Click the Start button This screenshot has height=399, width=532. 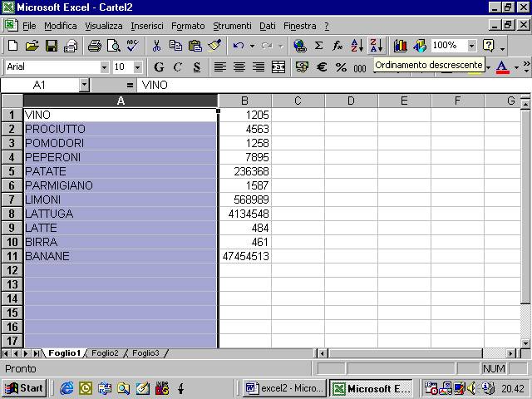(24, 388)
